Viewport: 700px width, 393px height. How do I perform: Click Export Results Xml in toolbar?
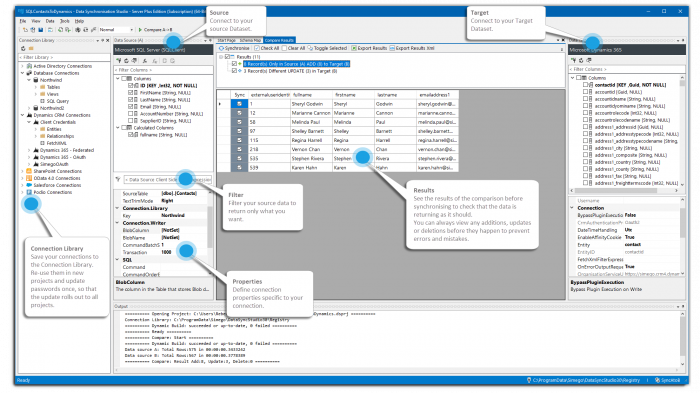tap(412, 48)
